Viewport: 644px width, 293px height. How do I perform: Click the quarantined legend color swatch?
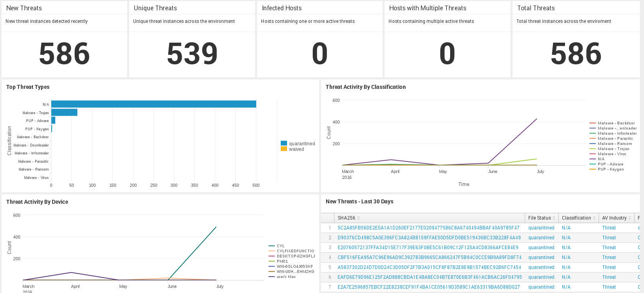[284, 143]
